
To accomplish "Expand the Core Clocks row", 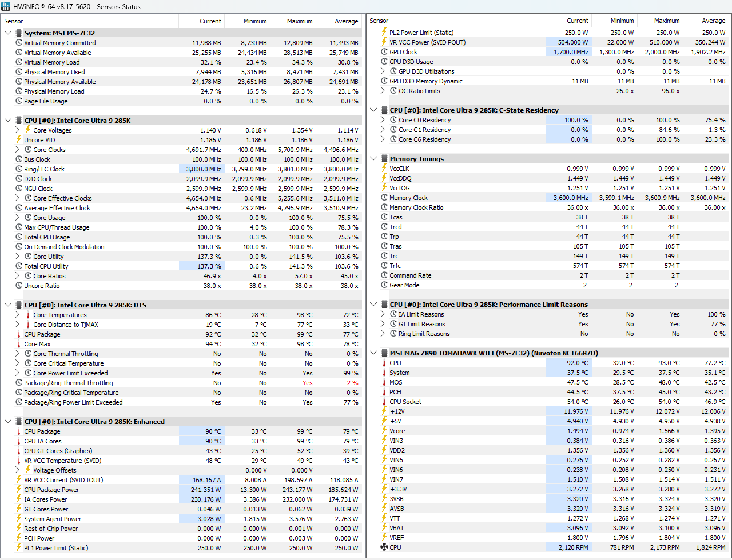I will (18, 150).
